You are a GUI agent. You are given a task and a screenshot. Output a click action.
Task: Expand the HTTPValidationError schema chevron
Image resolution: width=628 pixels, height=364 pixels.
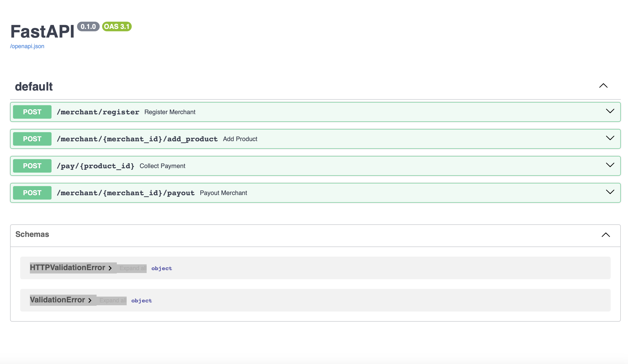point(110,268)
